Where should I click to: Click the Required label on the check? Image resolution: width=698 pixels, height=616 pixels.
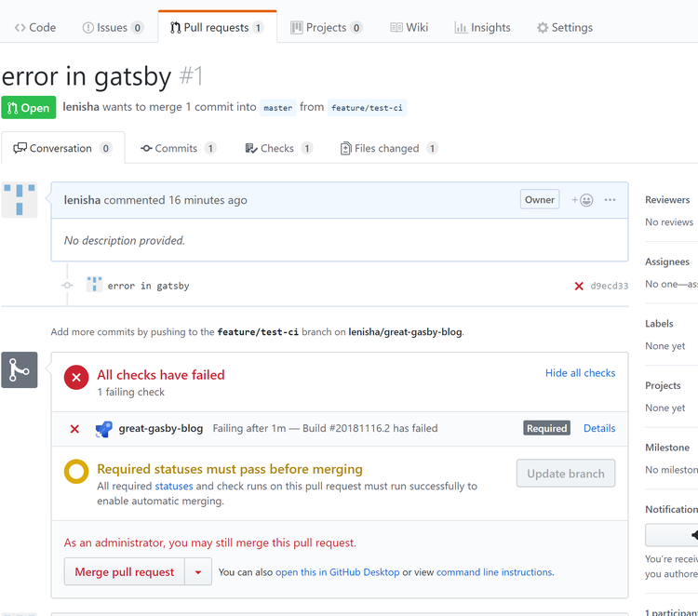coord(546,428)
